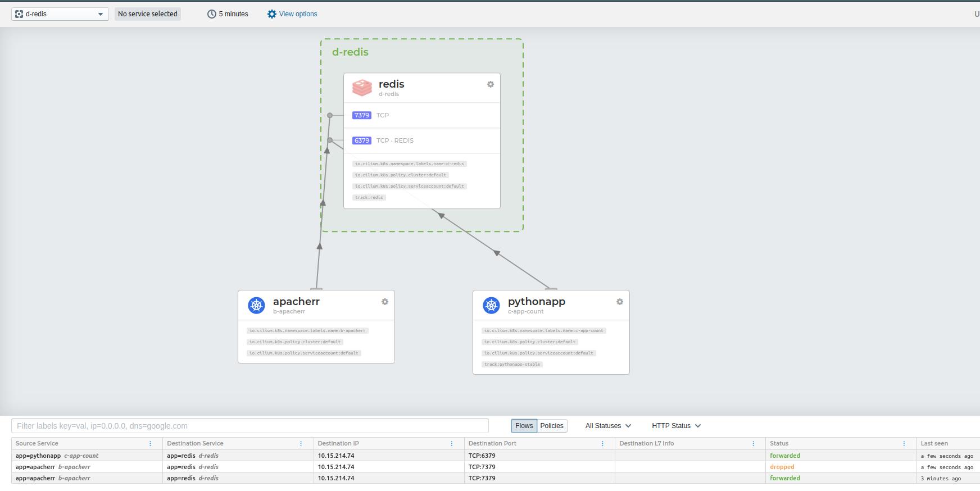
Task: Click the namespace.labels.name:b-apacherr tag
Action: pyautogui.click(x=307, y=330)
